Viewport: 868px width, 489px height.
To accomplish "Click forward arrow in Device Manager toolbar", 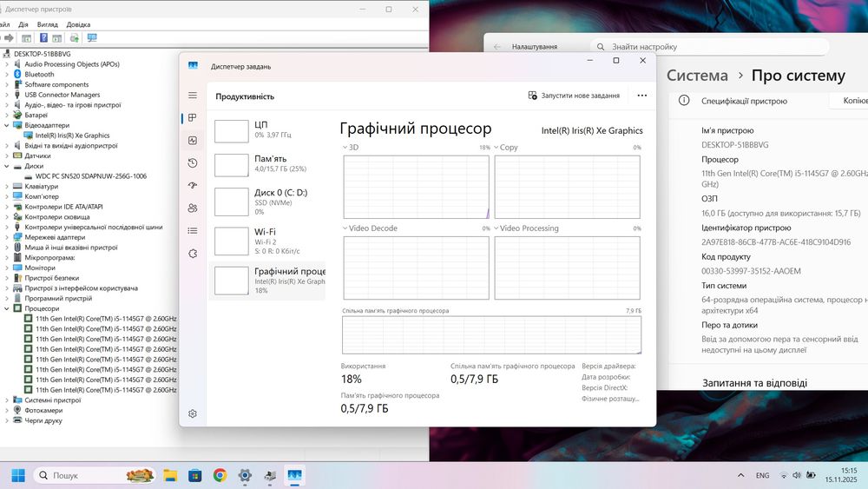I will coord(9,37).
